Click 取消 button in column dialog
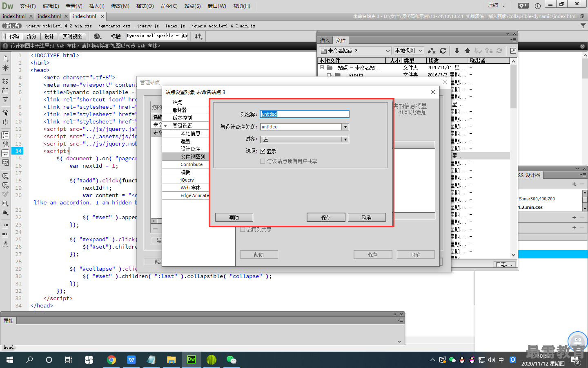Screen dimensions: 588x368 [367, 218]
